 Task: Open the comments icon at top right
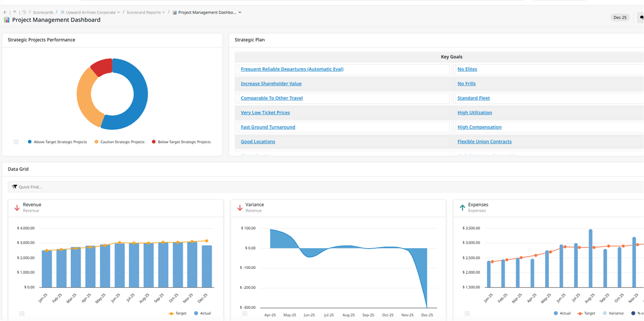pos(641,18)
